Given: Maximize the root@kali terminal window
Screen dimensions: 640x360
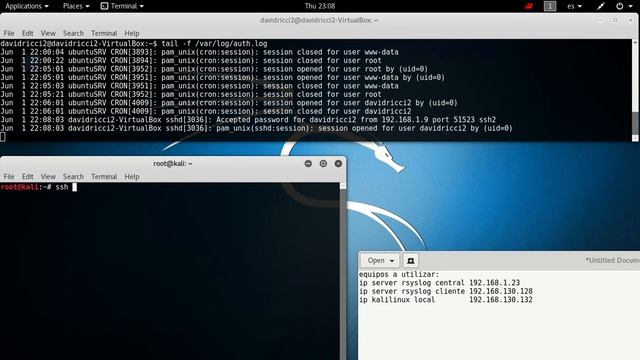Looking at the screenshot, I should pos(323,163).
